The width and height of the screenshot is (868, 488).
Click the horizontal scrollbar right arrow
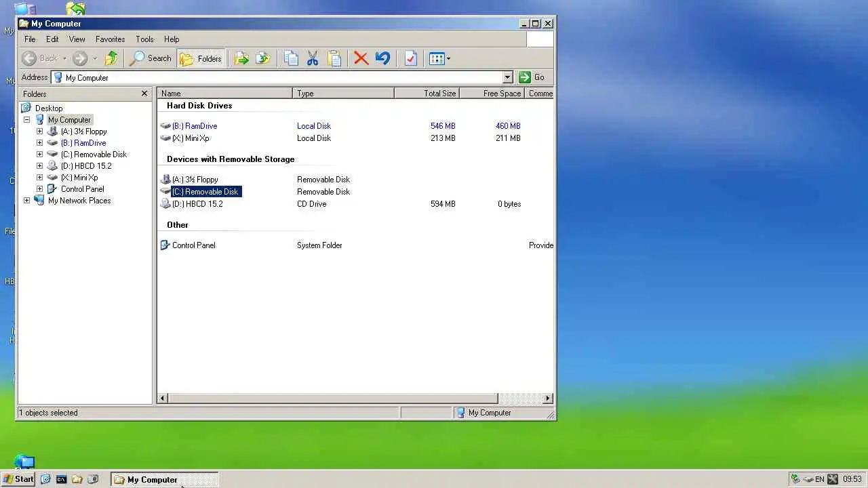coord(548,399)
